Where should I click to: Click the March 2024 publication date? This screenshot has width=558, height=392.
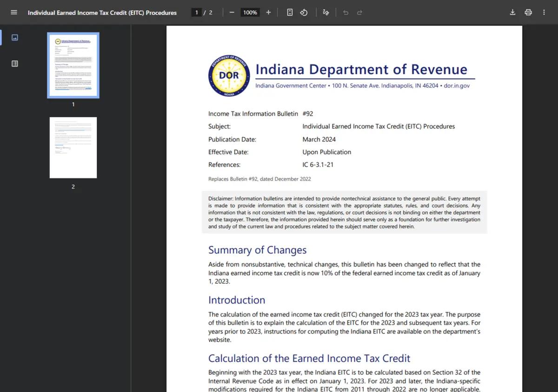tap(319, 139)
